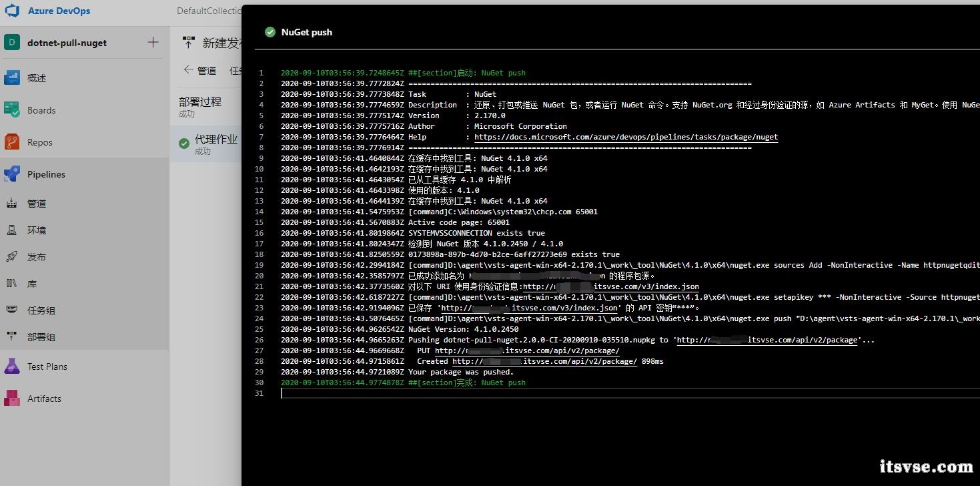
Task: Click the green success icon beside 代理作业
Action: point(184,144)
